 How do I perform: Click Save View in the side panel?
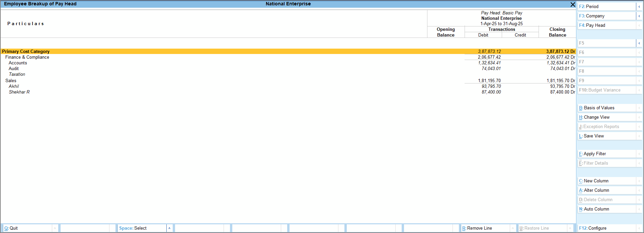point(606,136)
